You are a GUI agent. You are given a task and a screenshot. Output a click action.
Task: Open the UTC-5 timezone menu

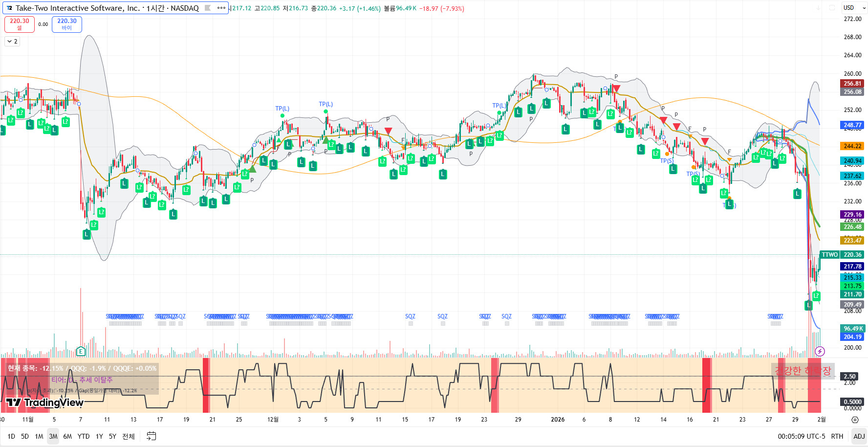tap(801, 436)
